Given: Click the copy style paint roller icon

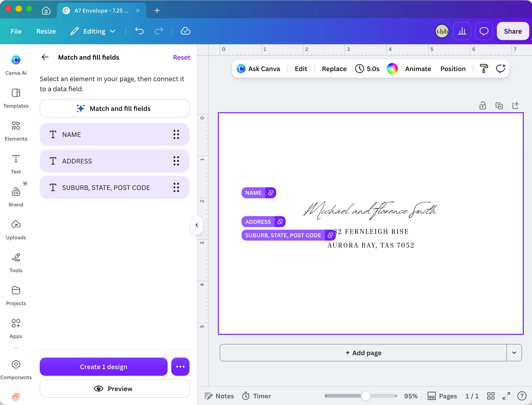Looking at the screenshot, I should point(484,69).
